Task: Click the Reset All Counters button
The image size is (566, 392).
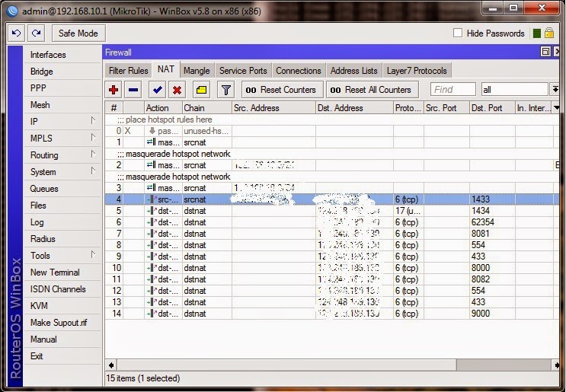Action: [372, 90]
